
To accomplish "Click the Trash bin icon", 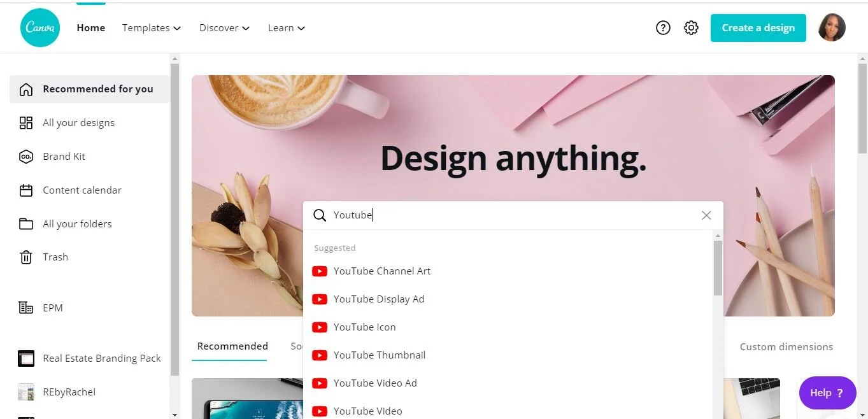I will pyautogui.click(x=26, y=257).
